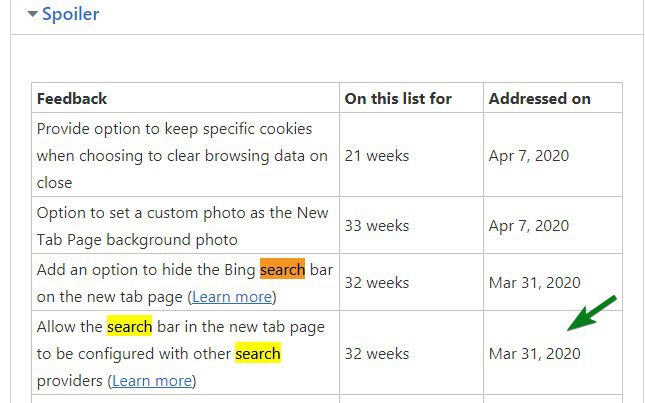
Task: Select Apr 7, 2020 in the custom photo row
Action: 529,226
